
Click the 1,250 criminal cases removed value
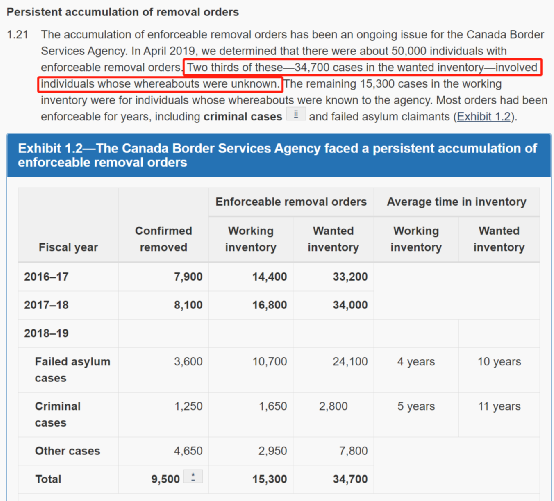coord(188,406)
